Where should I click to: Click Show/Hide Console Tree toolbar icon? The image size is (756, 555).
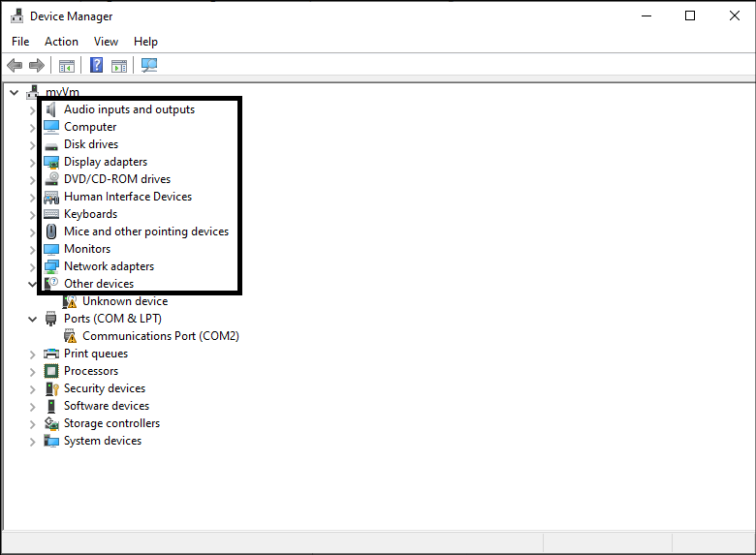66,66
